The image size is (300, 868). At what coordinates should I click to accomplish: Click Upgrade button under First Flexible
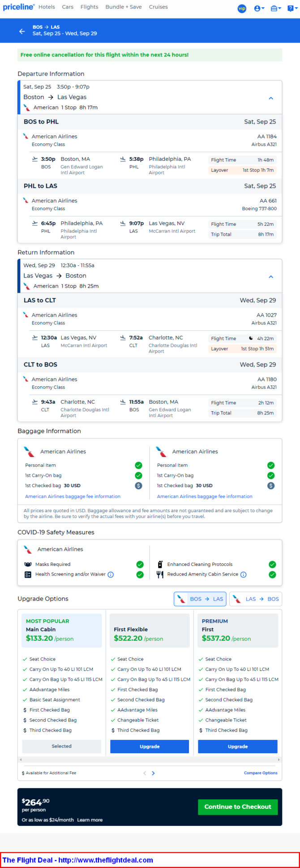150,747
